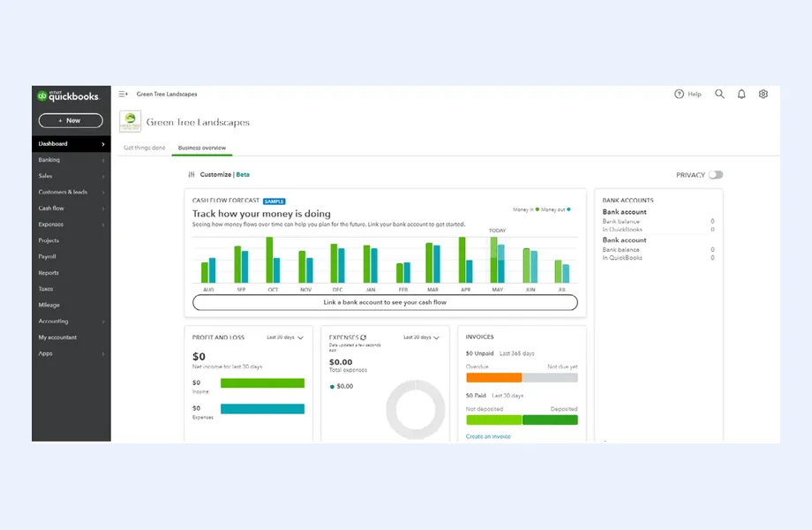Open Expenses widget period dropdown

pyautogui.click(x=422, y=337)
